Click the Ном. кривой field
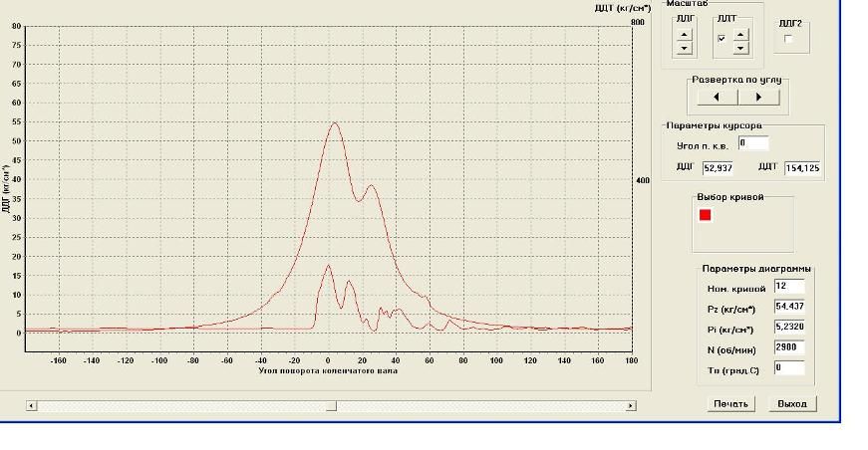868x450 pixels. [x=788, y=287]
